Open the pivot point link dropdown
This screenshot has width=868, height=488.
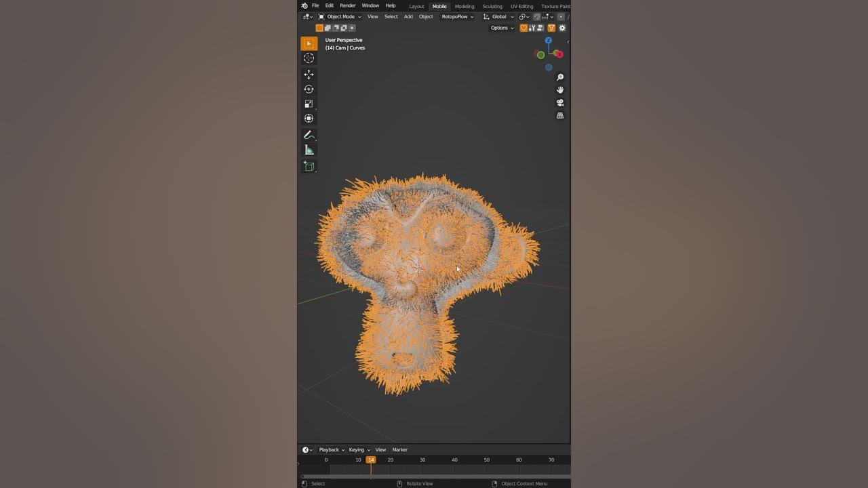523,17
